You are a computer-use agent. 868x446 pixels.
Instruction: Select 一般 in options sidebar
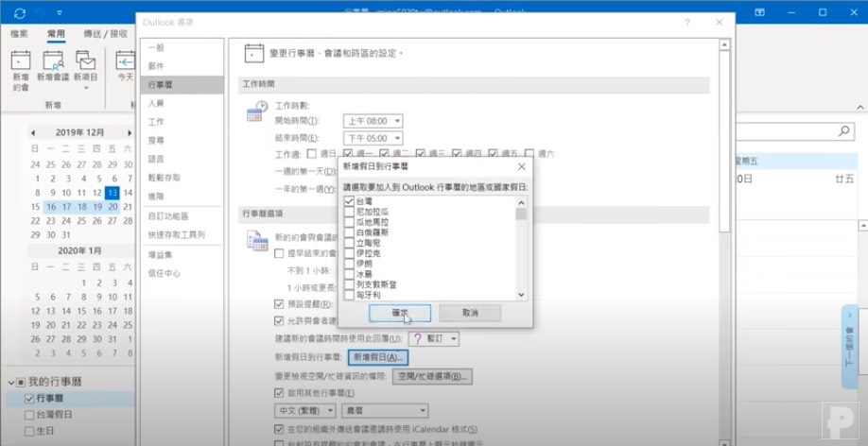tap(182, 47)
